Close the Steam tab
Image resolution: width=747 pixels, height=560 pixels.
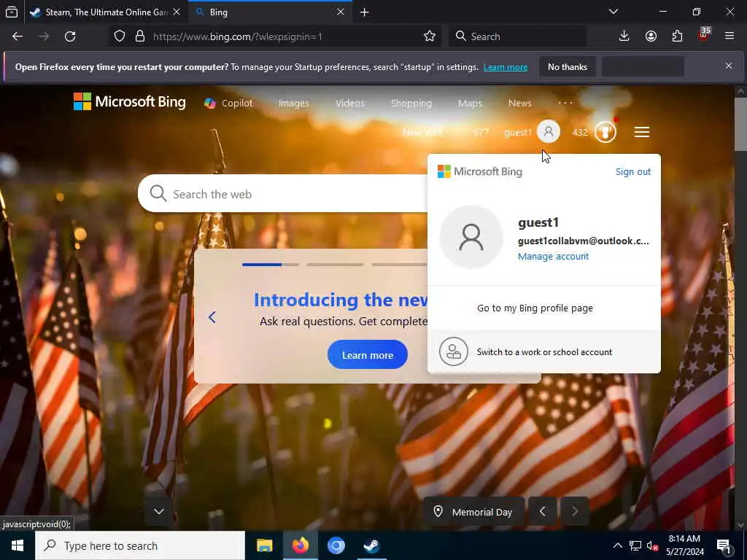177,12
